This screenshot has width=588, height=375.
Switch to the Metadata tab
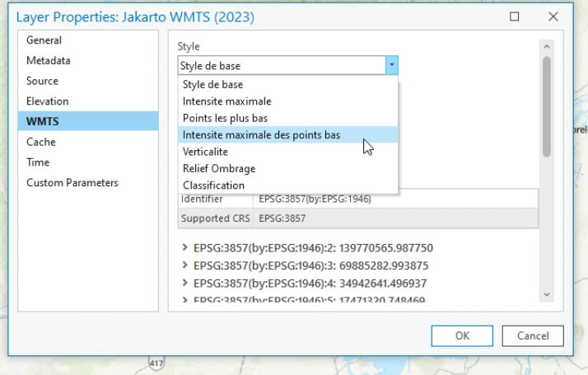pyautogui.click(x=49, y=61)
